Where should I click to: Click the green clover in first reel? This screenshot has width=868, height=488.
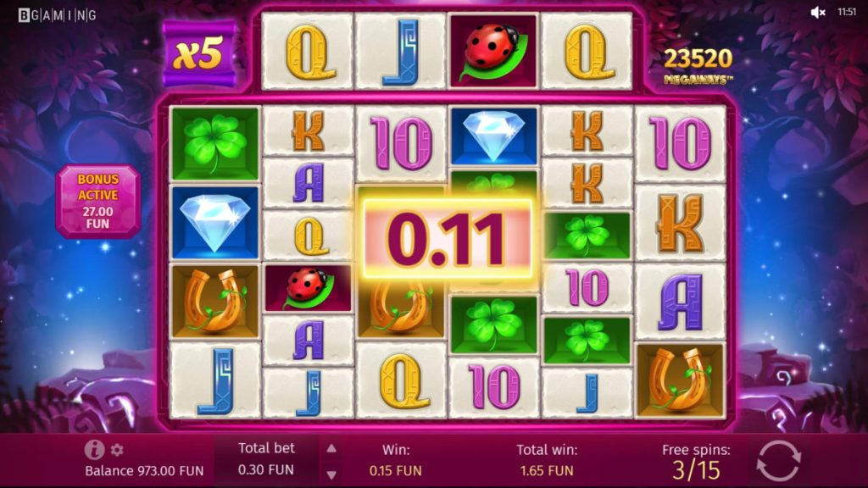pos(214,143)
